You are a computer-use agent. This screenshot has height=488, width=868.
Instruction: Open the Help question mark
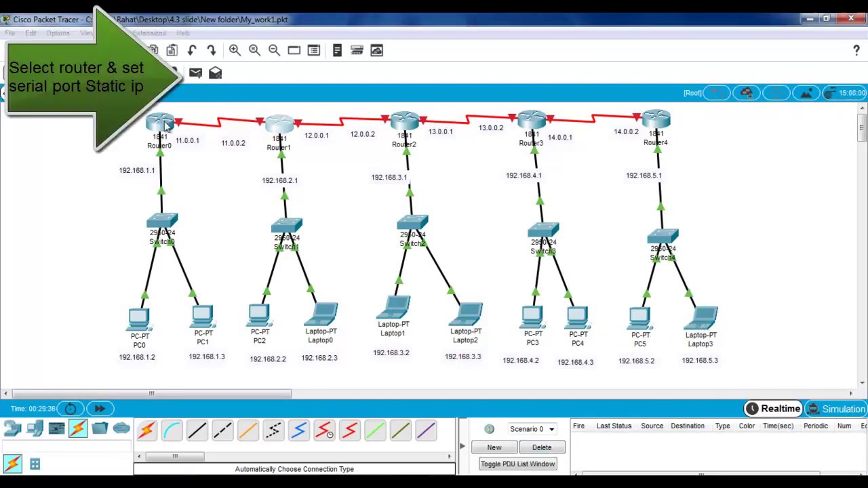856,50
